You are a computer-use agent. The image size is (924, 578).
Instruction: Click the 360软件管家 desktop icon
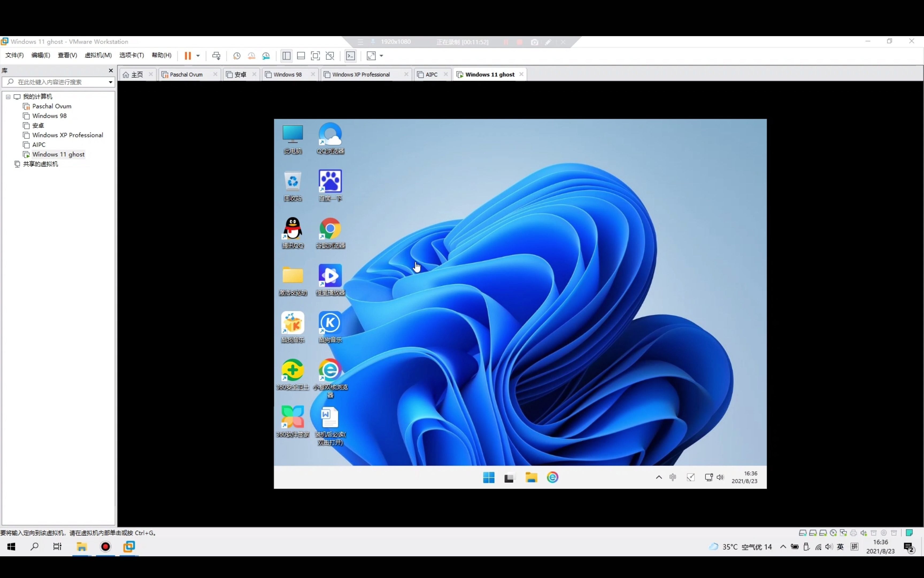[293, 422]
